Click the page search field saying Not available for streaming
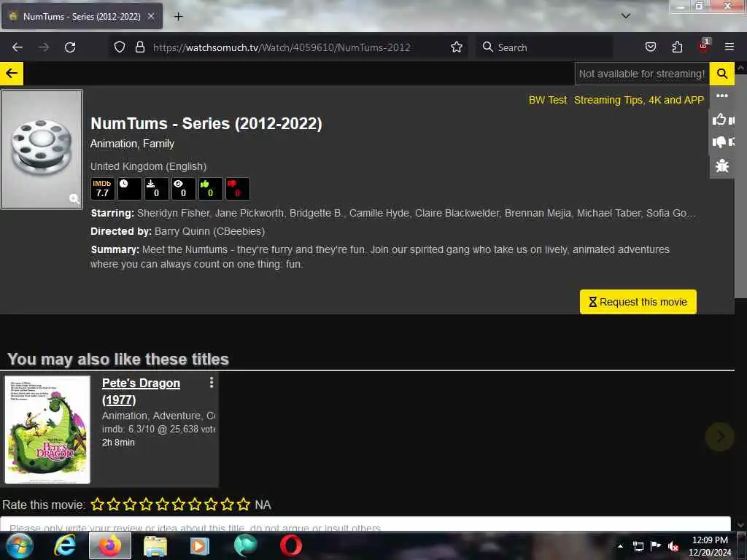The height and width of the screenshot is (560, 747). [x=642, y=74]
